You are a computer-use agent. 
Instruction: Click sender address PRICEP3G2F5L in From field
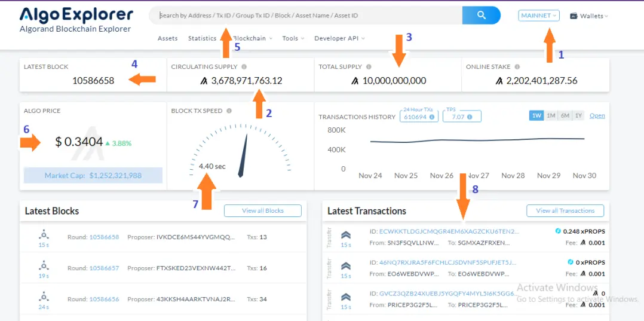click(413, 305)
